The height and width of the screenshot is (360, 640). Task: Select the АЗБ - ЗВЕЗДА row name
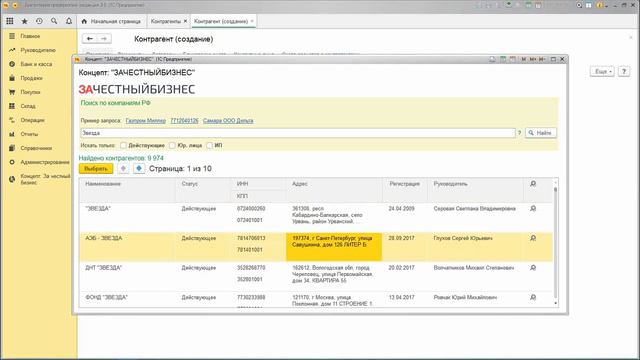[104, 238]
